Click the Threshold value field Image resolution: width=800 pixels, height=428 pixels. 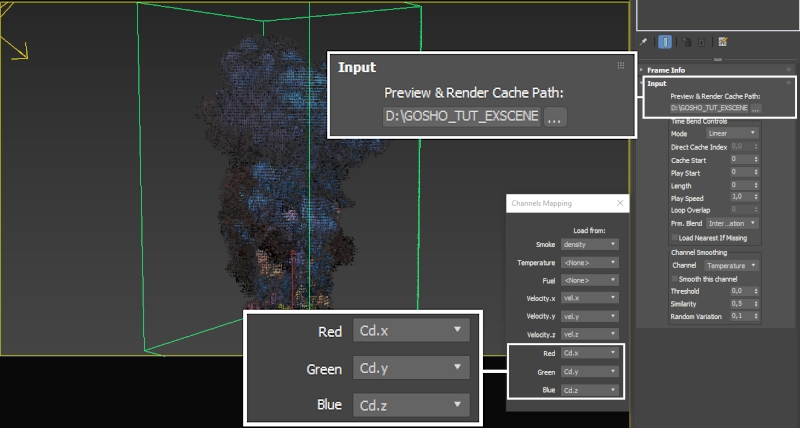740,291
